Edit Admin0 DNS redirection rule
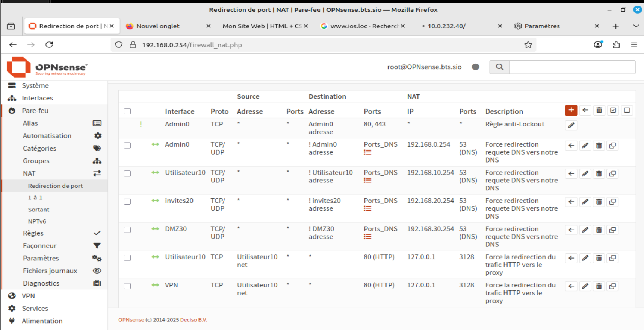 [585, 146]
